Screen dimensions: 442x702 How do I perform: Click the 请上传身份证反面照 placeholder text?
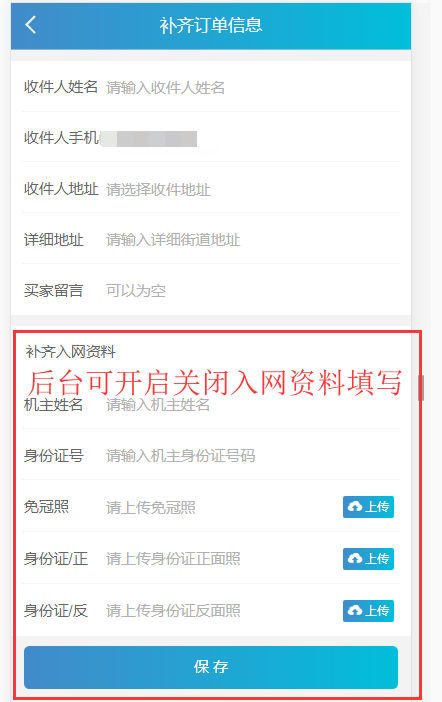click(x=173, y=611)
